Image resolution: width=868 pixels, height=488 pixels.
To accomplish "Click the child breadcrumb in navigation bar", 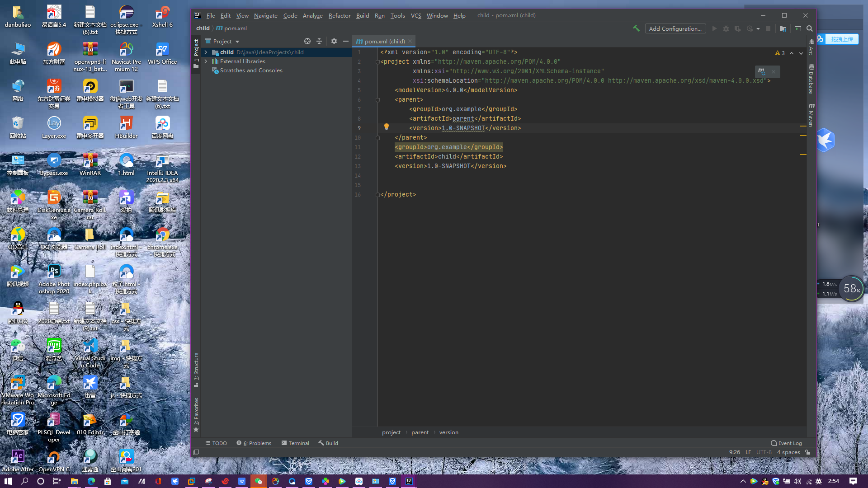I will [203, 28].
